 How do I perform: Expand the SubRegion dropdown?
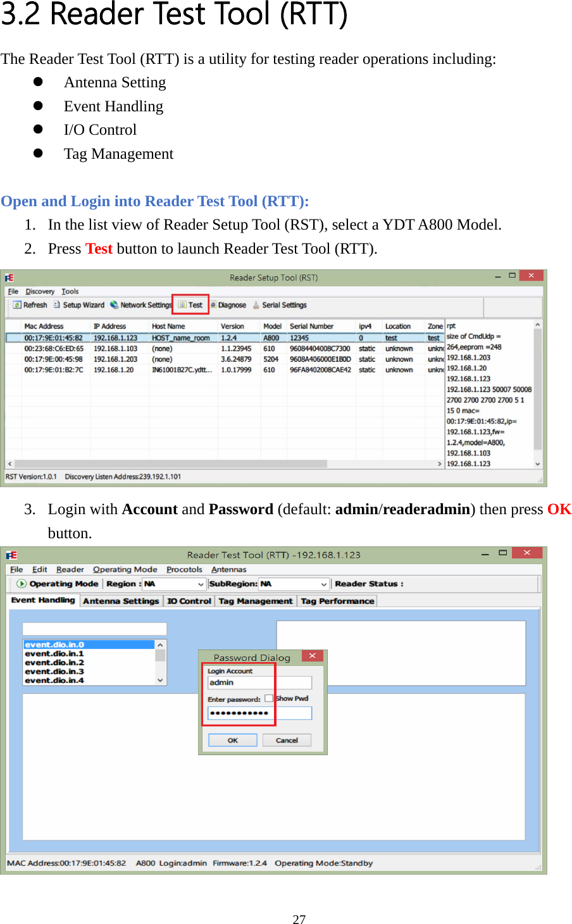click(x=323, y=584)
